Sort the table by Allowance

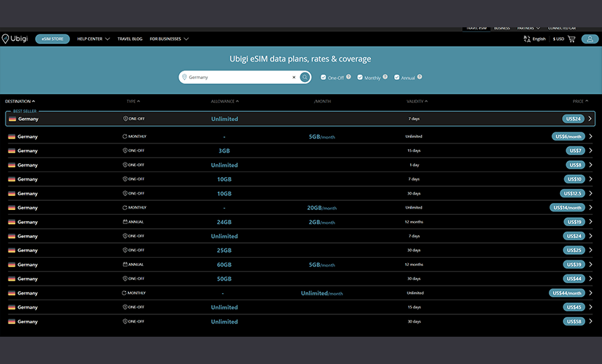coord(225,101)
